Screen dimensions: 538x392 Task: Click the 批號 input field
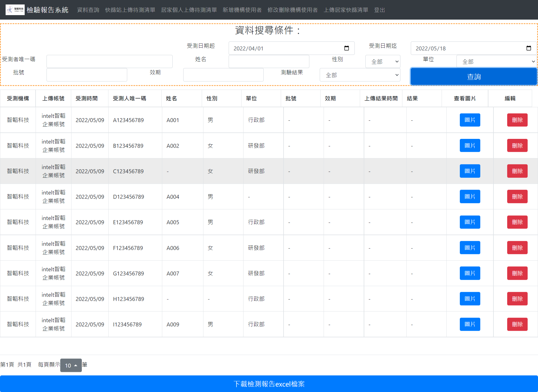87,75
